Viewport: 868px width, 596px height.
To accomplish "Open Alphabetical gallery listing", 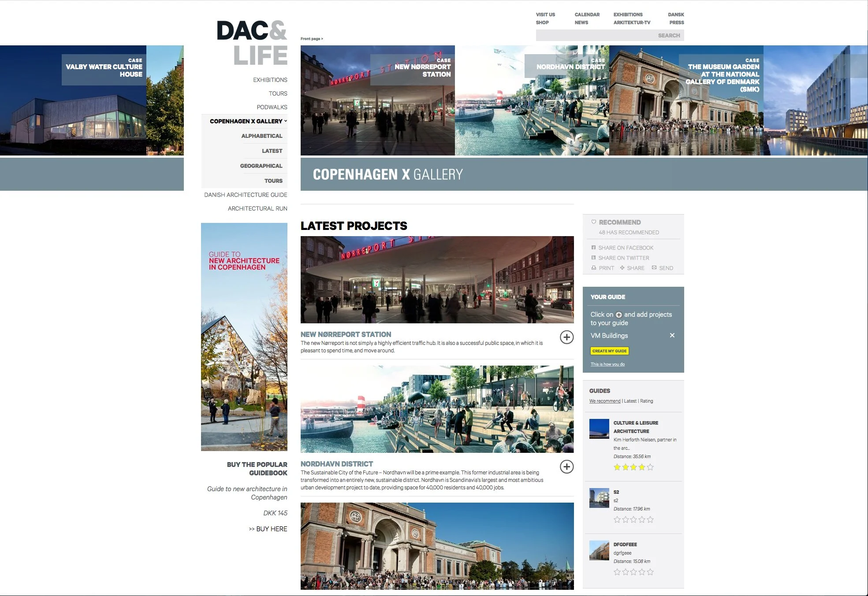I will [261, 136].
